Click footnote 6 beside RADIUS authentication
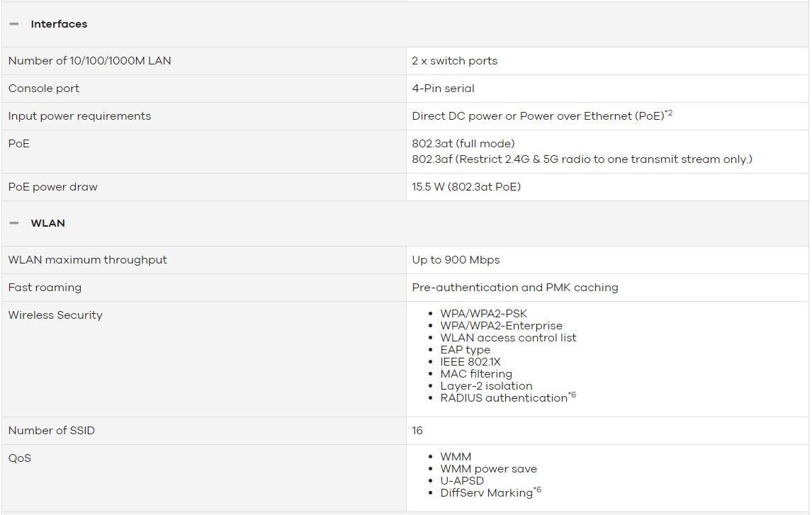Screen dimensions: 812x515 tap(573, 395)
